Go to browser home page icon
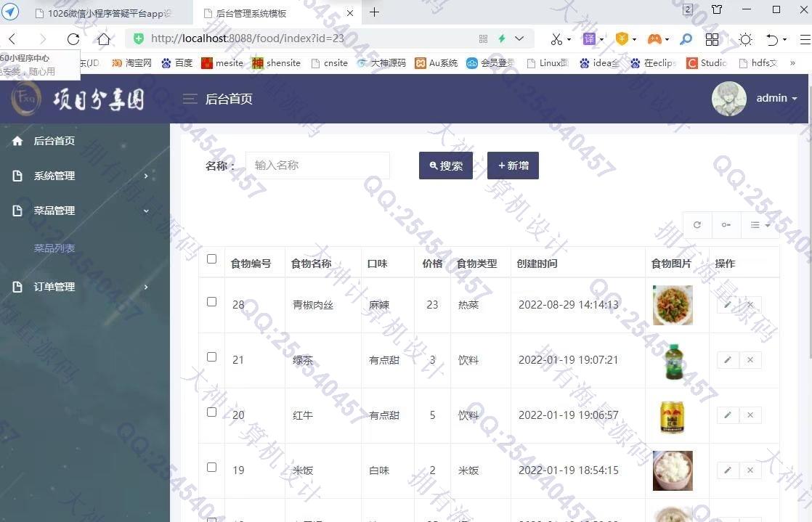812x522 pixels. pyautogui.click(x=104, y=38)
